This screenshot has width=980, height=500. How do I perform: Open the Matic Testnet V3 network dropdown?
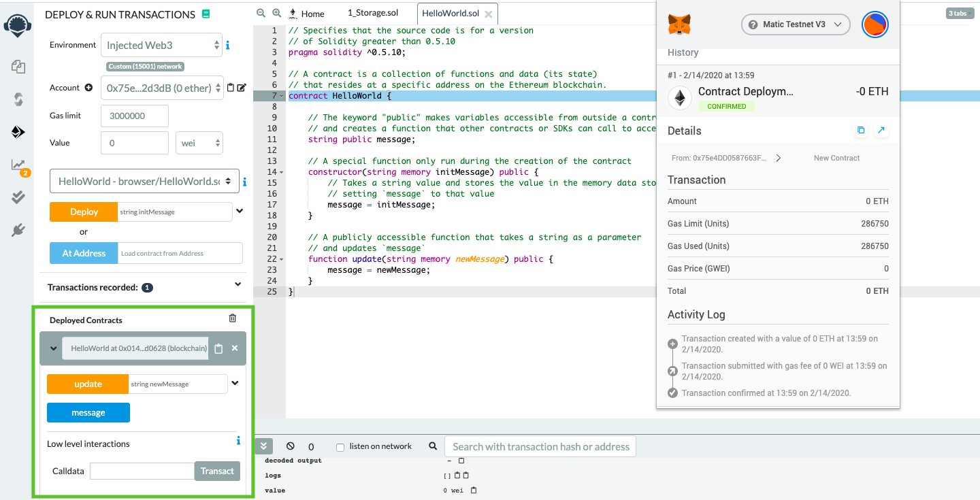pos(796,24)
